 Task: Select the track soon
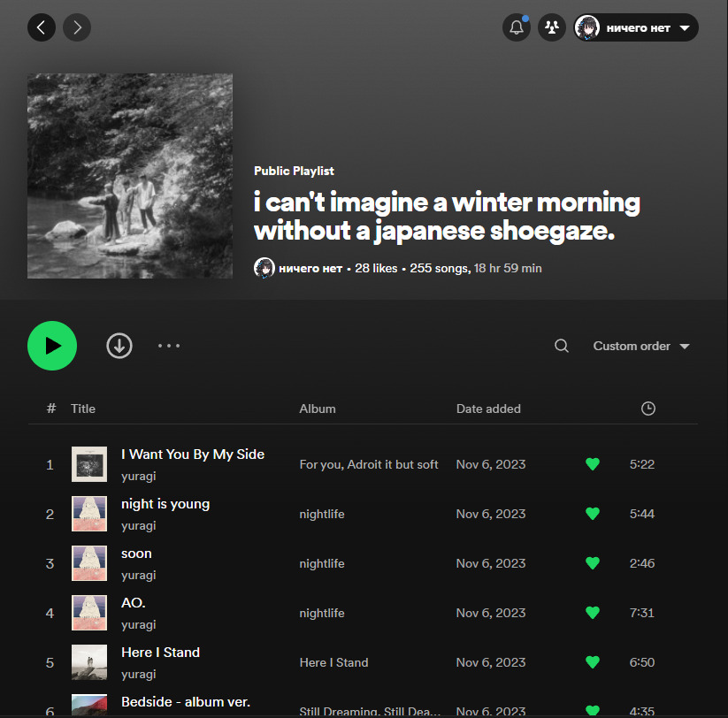136,554
